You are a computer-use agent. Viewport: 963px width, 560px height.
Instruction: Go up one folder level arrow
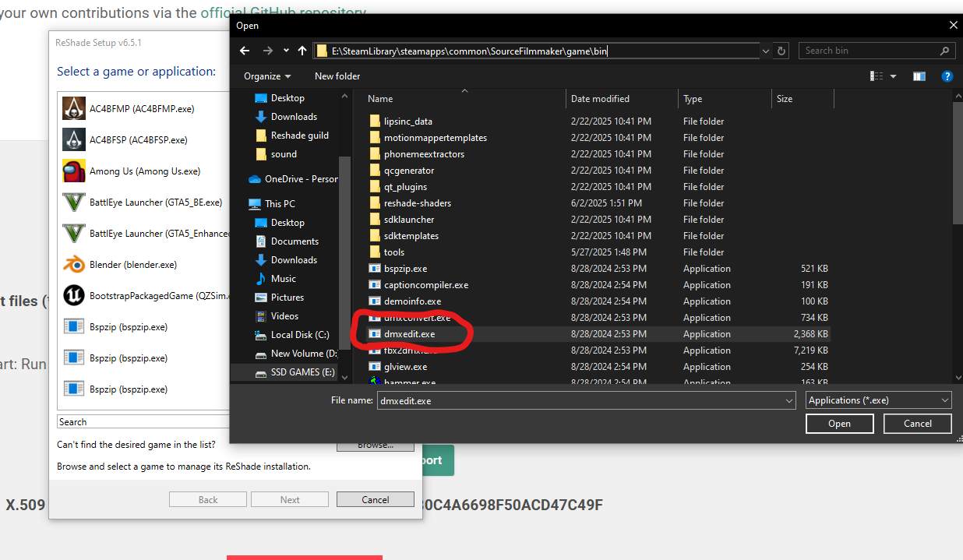coord(302,51)
